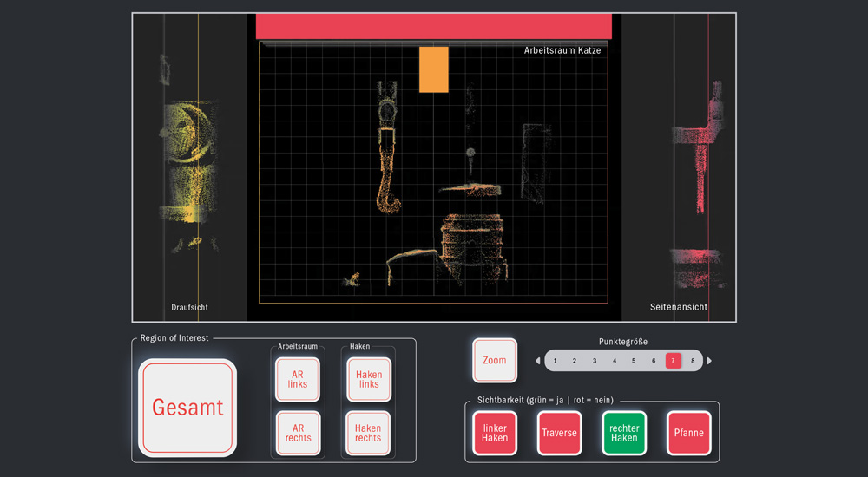Select the Gesamt region of interest
Viewport: 868px width, 477px height.
click(x=187, y=408)
